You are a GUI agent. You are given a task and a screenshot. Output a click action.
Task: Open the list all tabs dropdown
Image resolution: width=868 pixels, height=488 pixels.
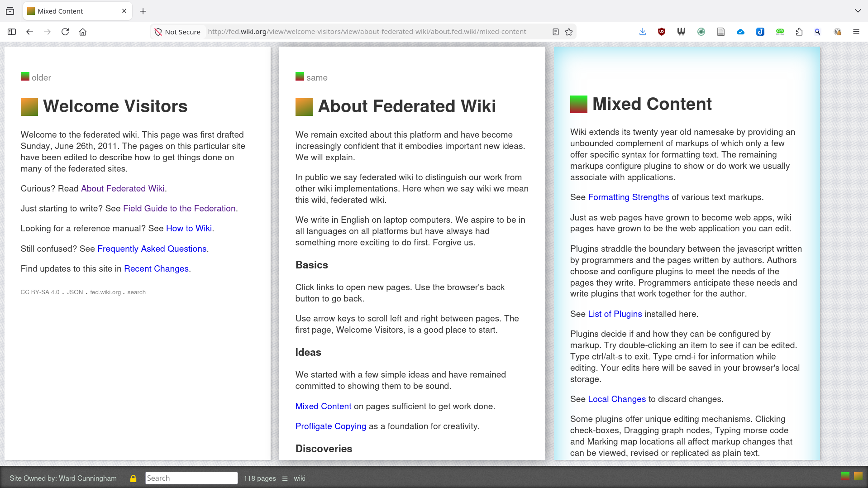858,11
